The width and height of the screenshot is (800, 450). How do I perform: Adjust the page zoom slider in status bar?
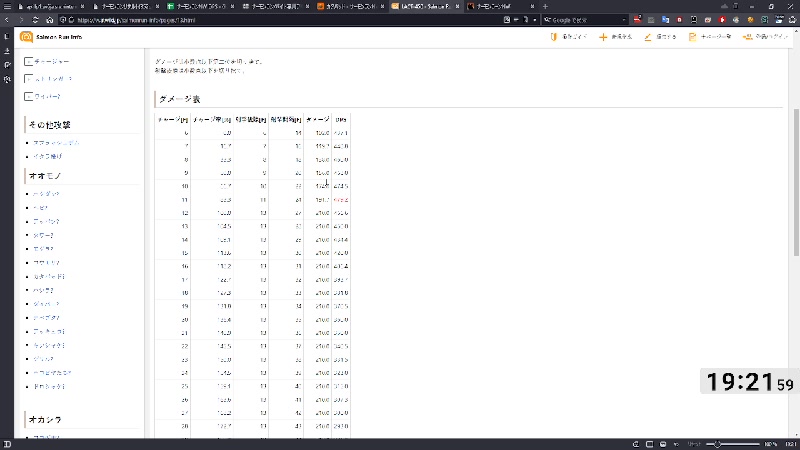(x=719, y=443)
